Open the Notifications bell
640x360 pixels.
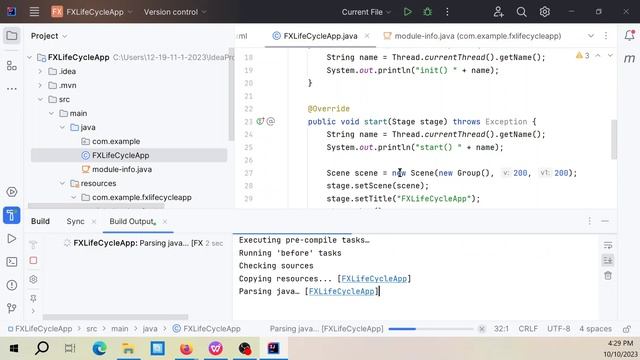pyautogui.click(x=629, y=36)
